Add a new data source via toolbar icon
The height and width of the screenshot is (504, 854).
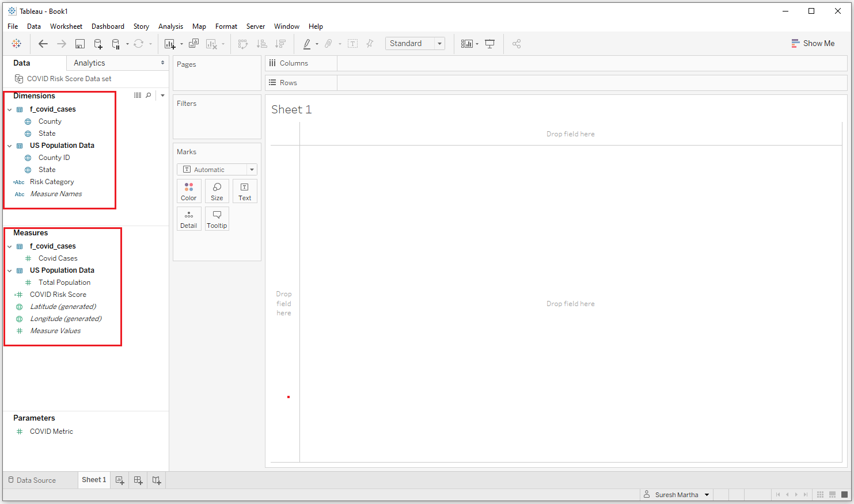click(x=98, y=43)
